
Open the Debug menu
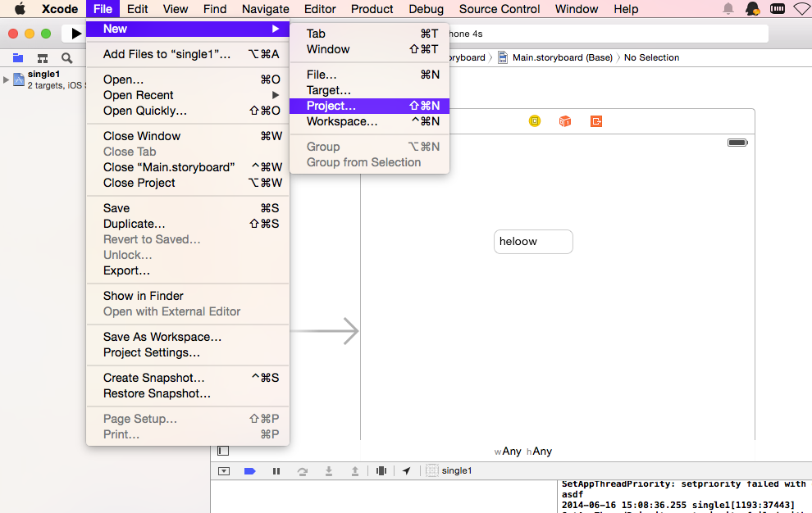(426, 9)
